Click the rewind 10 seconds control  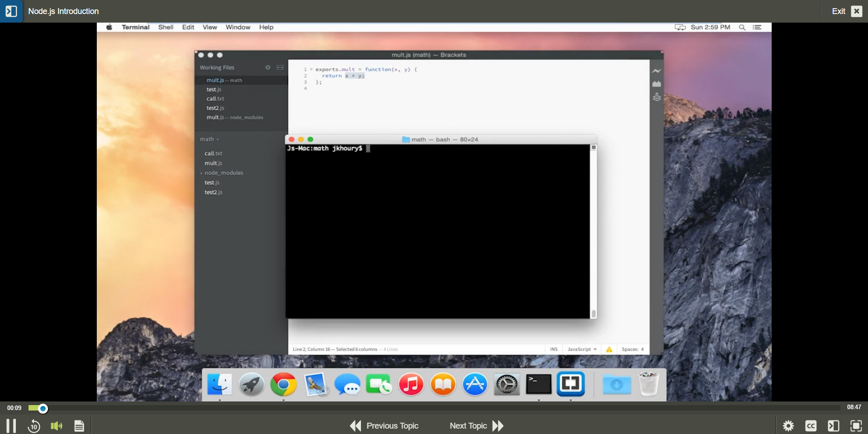pos(34,425)
